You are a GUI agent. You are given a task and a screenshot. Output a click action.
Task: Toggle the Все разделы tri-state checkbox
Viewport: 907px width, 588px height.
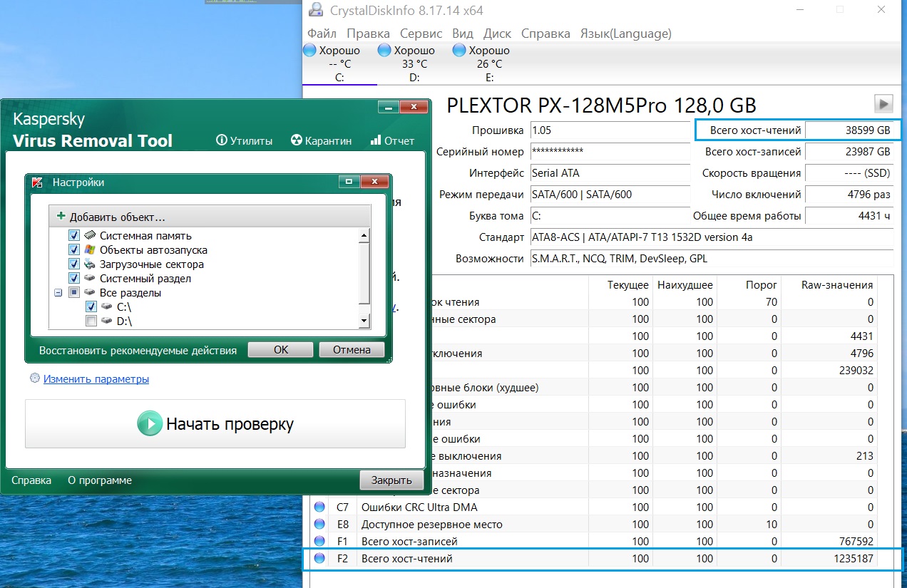click(x=73, y=292)
